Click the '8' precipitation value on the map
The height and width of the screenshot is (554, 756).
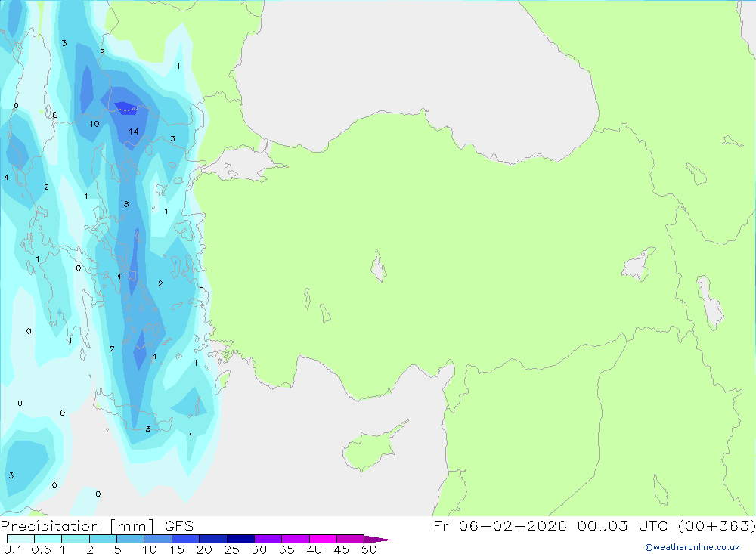[x=126, y=204]
